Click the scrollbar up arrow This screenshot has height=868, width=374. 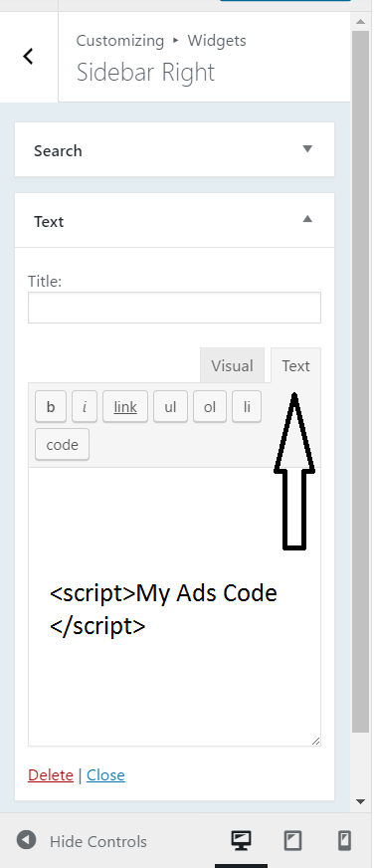tap(361, 22)
